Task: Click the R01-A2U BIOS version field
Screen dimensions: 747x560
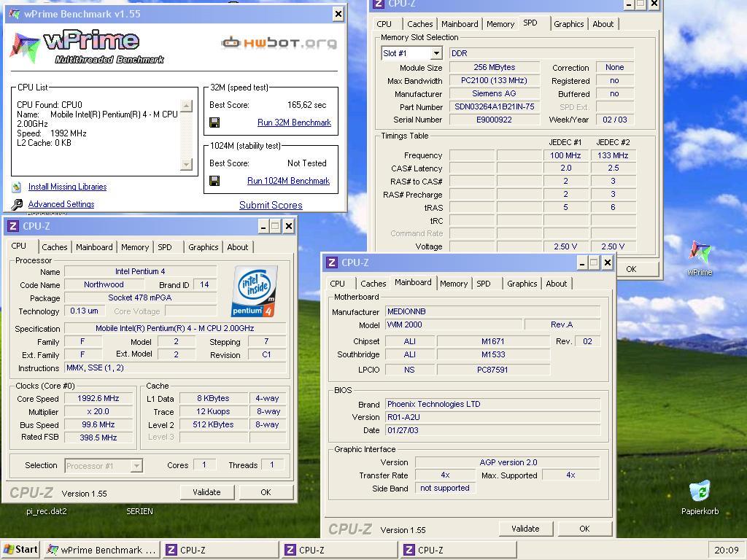Action: coord(492,417)
